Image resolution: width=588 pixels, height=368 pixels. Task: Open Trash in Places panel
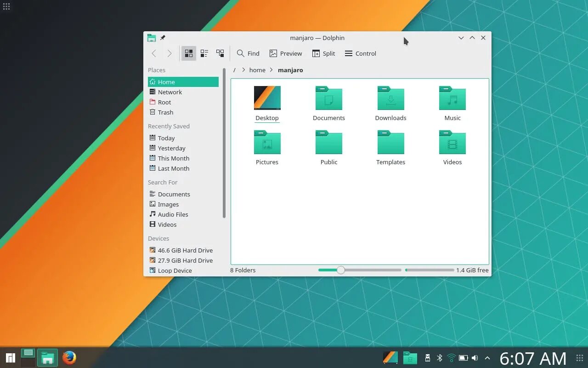click(x=183, y=112)
